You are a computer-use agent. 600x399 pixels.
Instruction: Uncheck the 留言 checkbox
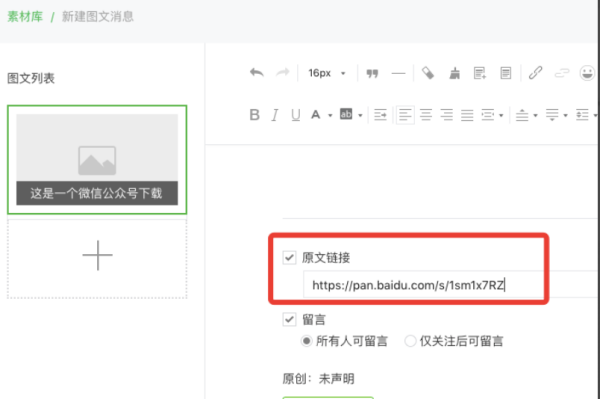[x=289, y=319]
